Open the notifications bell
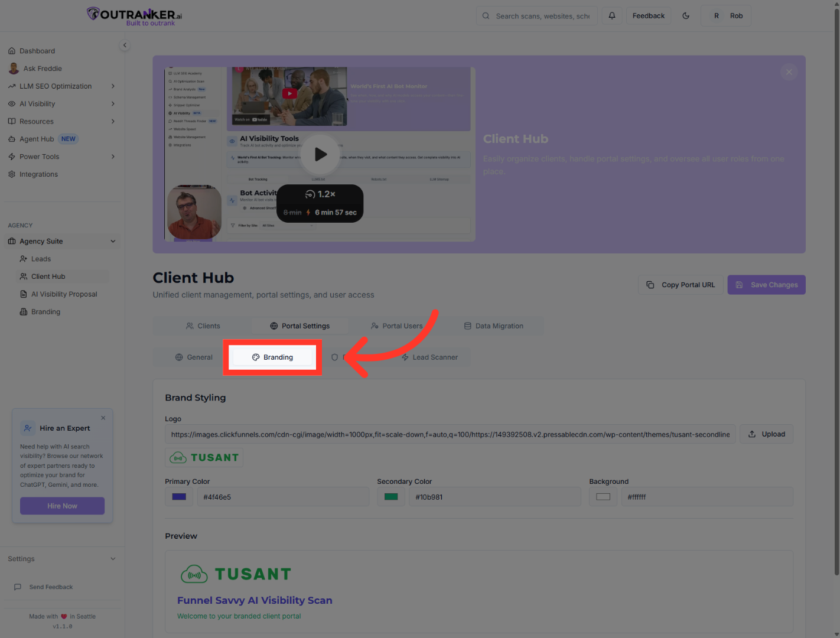The width and height of the screenshot is (840, 638). [612, 16]
